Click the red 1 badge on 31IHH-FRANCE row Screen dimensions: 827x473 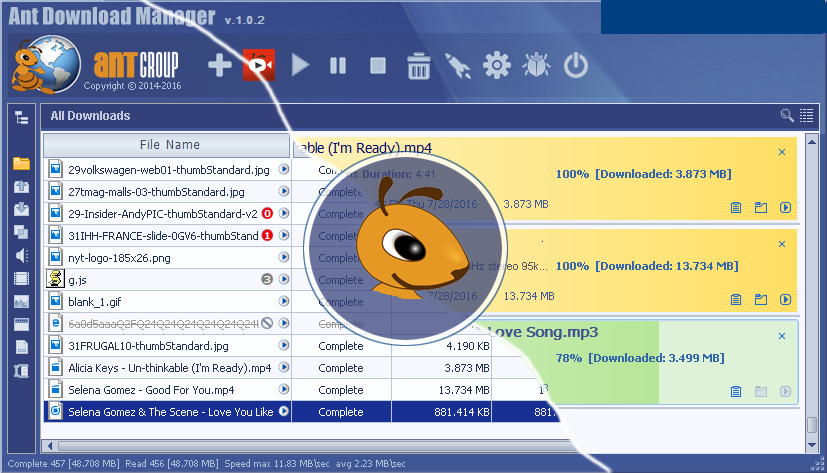[267, 235]
